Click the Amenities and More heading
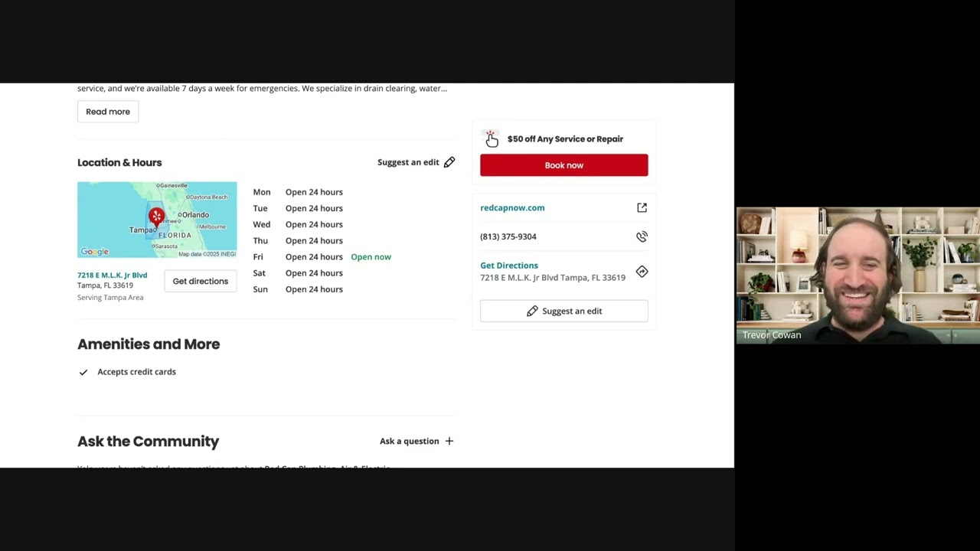 [x=149, y=344]
